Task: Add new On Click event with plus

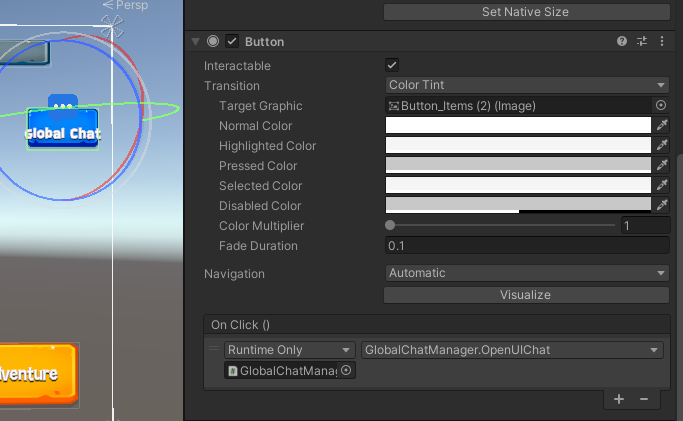Action: pyautogui.click(x=619, y=399)
